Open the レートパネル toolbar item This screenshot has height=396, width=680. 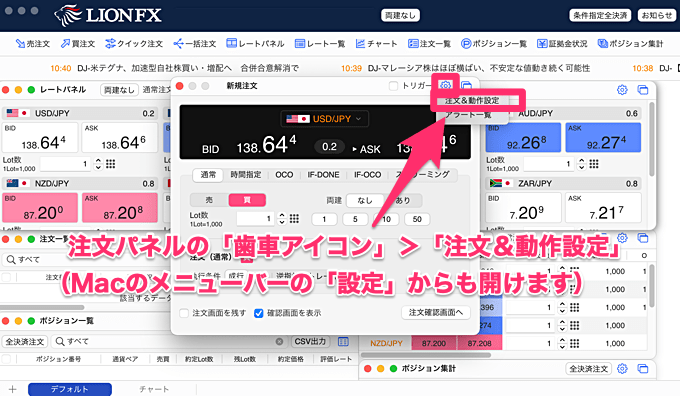click(x=255, y=44)
